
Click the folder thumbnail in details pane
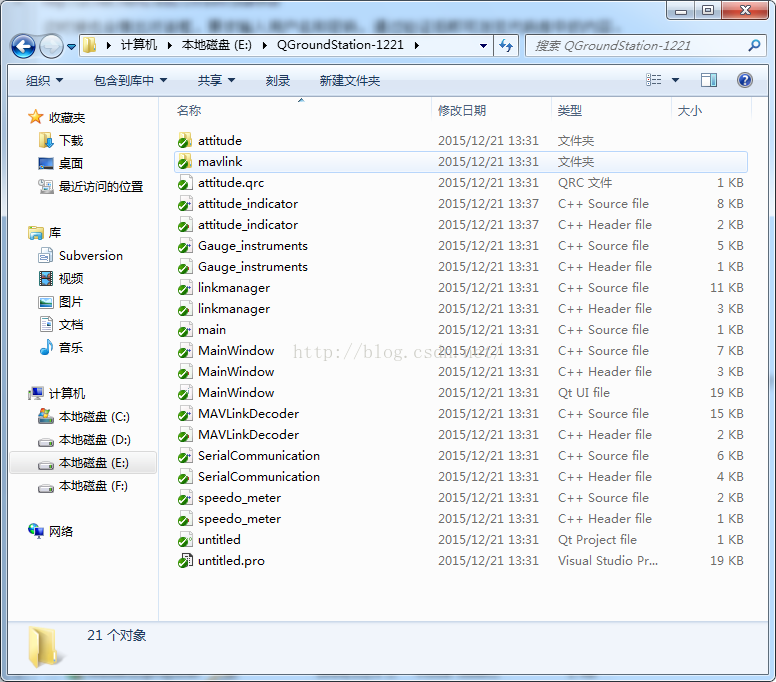click(44, 646)
